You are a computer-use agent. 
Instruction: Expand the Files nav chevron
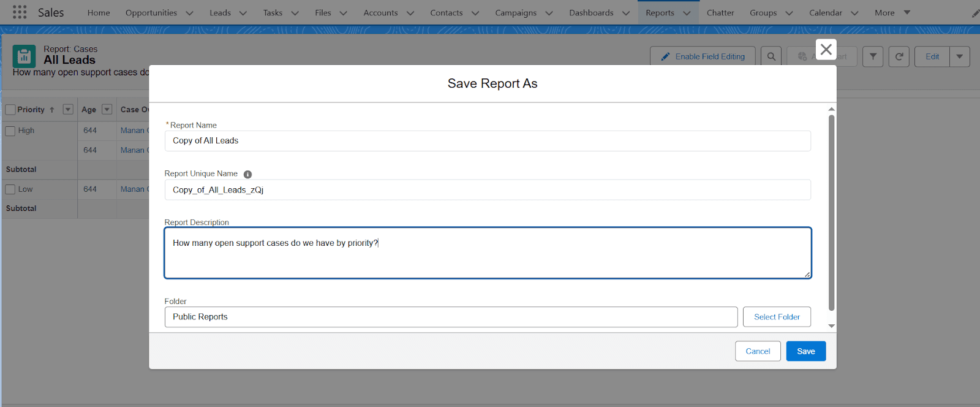click(343, 13)
